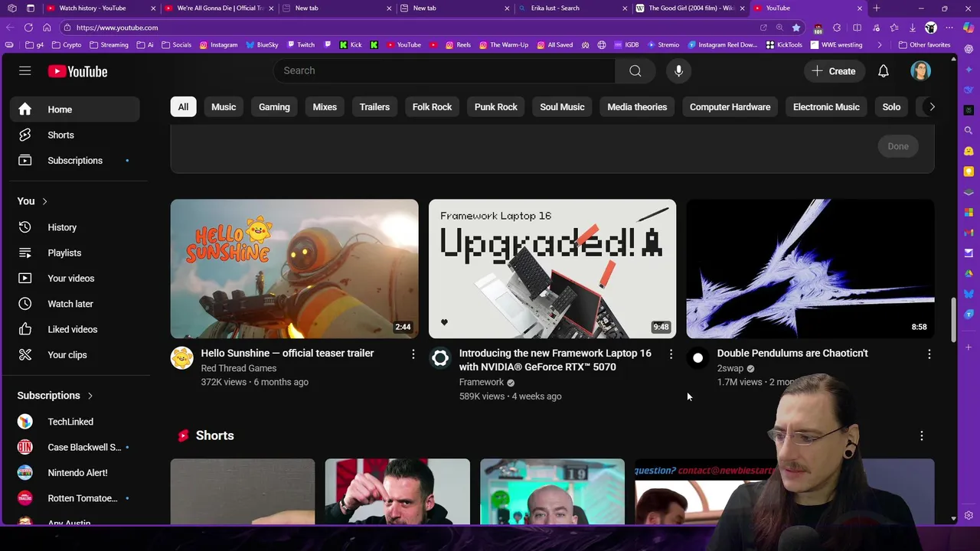Open watch History in the sidebar
The width and height of the screenshot is (980, 551).
[x=75, y=227]
